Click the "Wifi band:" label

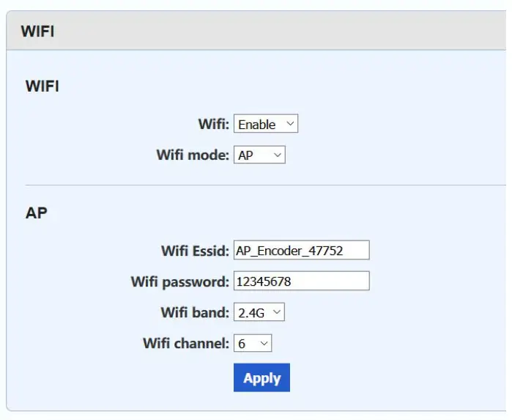point(195,312)
